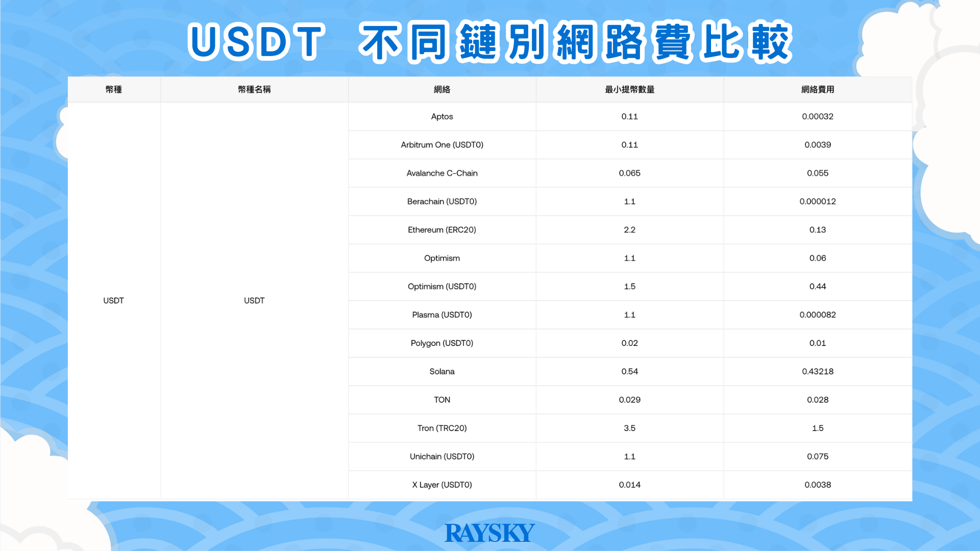Click Optimism fee value 0.06
Screen dimensions: 980x551
[818, 258]
